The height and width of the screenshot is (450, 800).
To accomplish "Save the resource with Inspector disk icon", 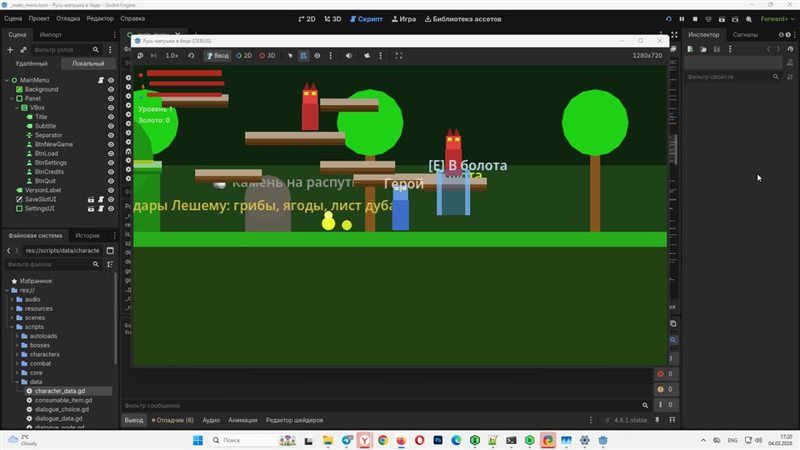I will point(717,49).
